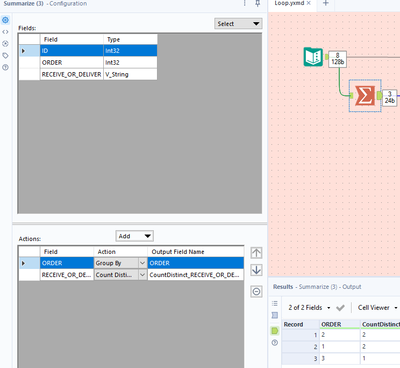
Task: Edit CountDistinct_RECEIVE_OR_DE output field name
Action: coord(196,275)
